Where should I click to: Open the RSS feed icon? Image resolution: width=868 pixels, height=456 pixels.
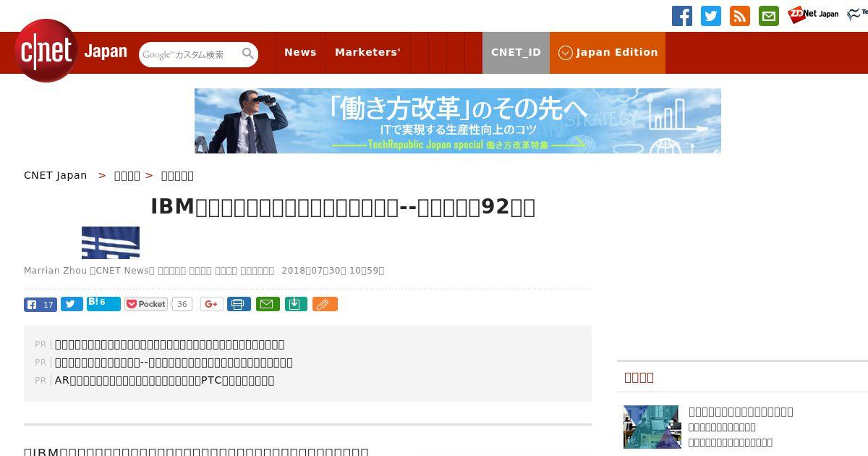coord(740,16)
